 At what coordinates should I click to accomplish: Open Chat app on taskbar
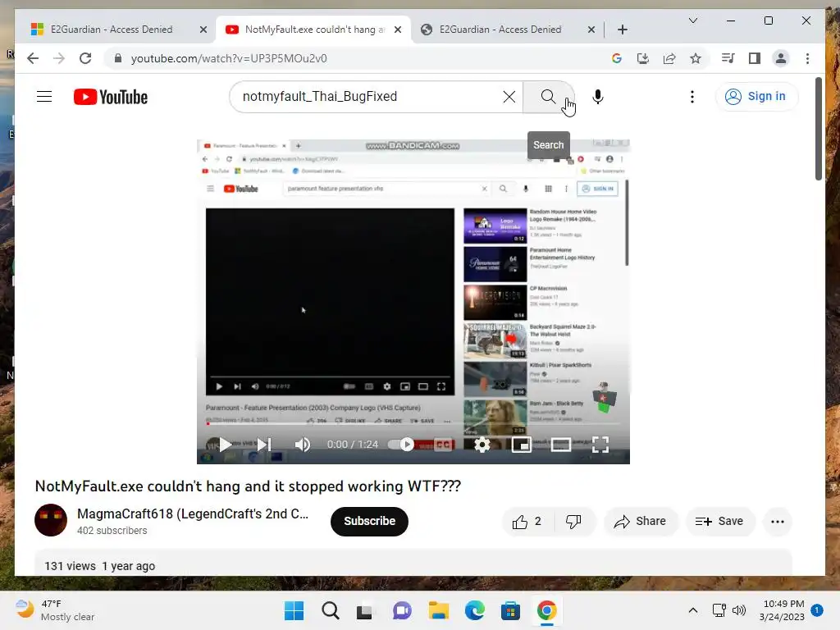(402, 610)
